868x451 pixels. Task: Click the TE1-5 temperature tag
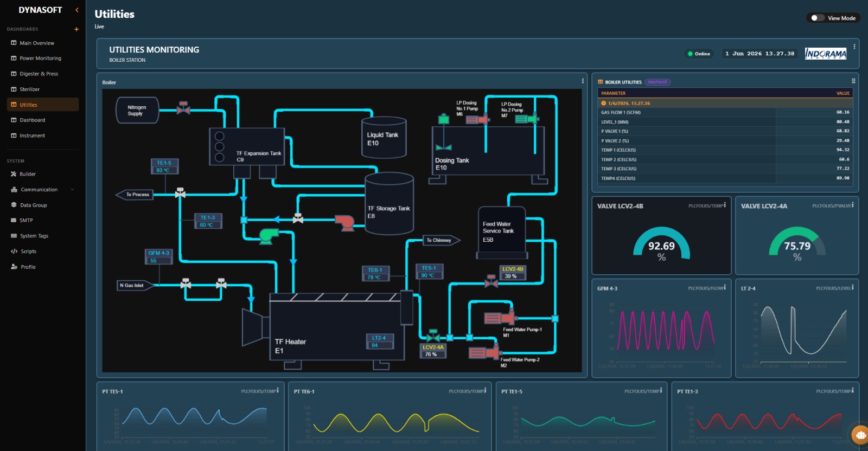(164, 166)
